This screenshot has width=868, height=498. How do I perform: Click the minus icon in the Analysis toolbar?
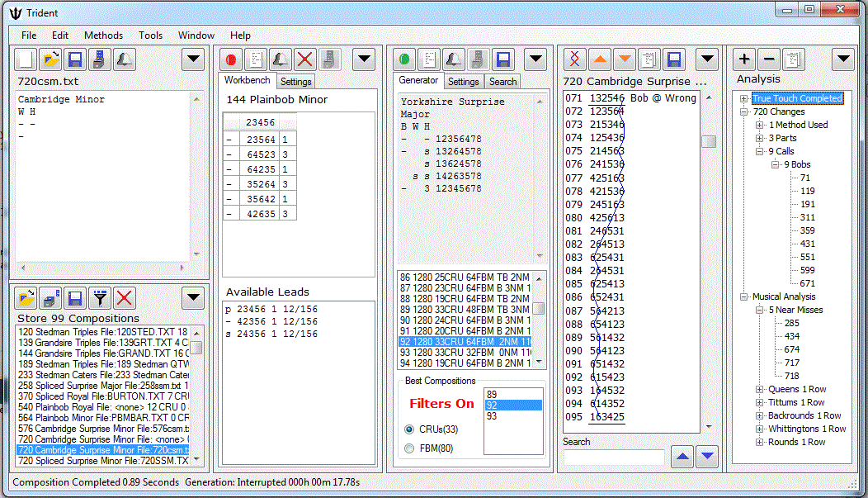point(769,59)
